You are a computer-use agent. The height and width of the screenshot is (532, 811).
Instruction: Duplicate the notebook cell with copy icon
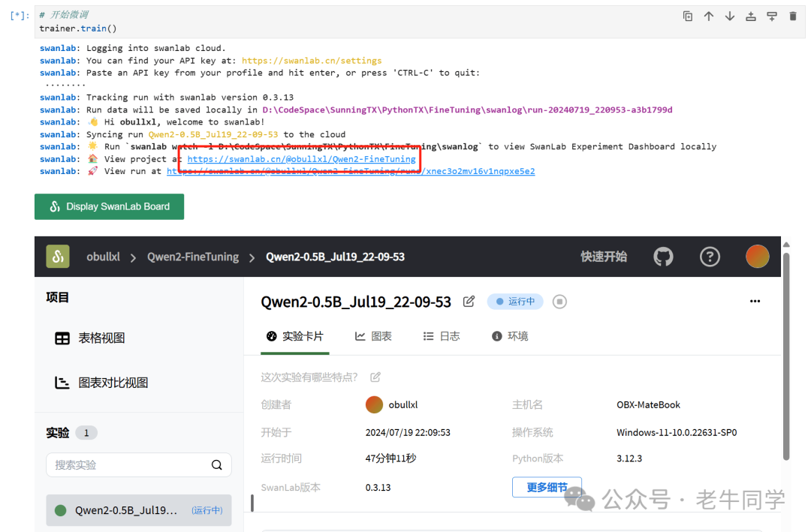pyautogui.click(x=687, y=17)
